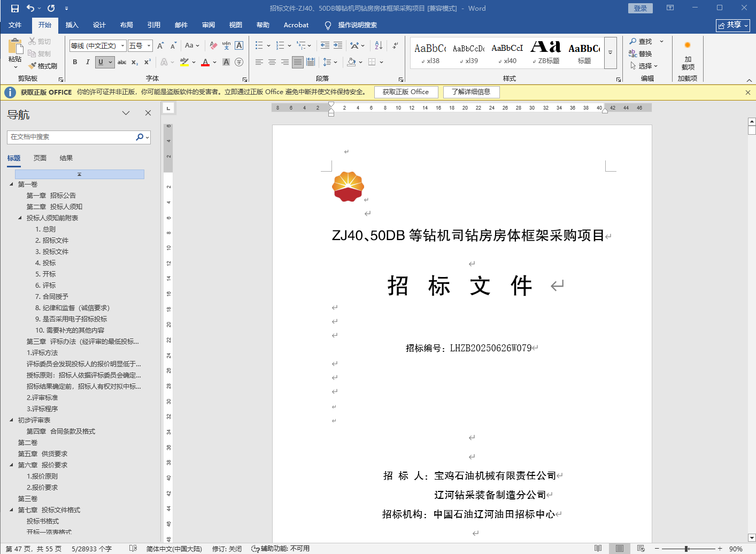Open the 选择 dropdown in editing group
The image size is (756, 554).
click(x=644, y=66)
